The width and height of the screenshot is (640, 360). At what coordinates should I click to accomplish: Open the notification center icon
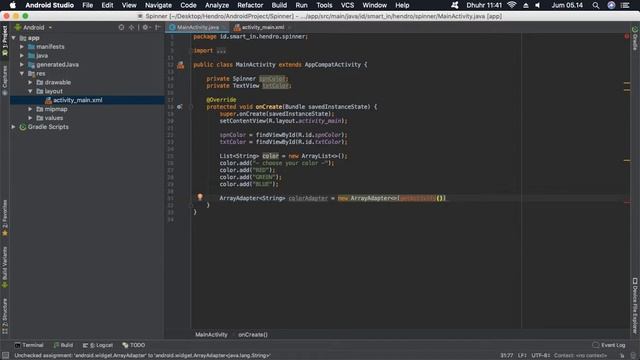pos(624,5)
